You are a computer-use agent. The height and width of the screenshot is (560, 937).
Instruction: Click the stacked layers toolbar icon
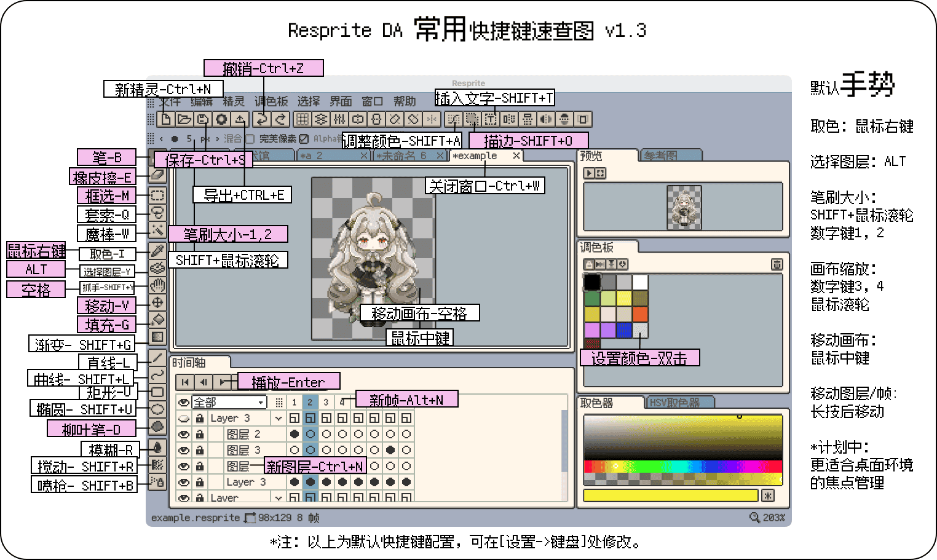coord(320,119)
